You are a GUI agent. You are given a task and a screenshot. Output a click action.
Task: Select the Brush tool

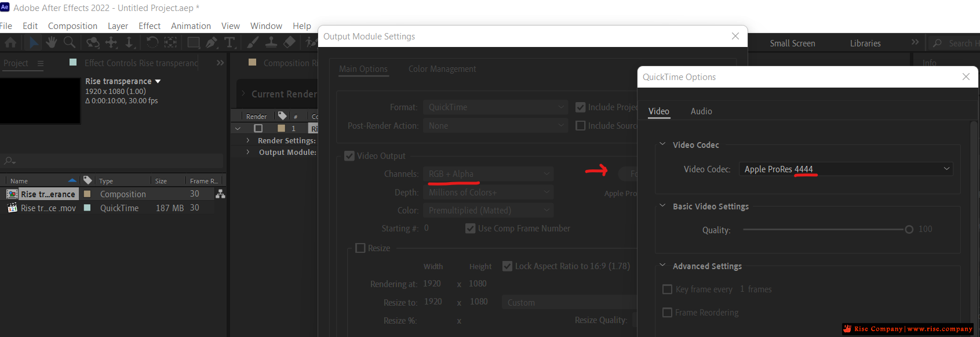click(253, 42)
